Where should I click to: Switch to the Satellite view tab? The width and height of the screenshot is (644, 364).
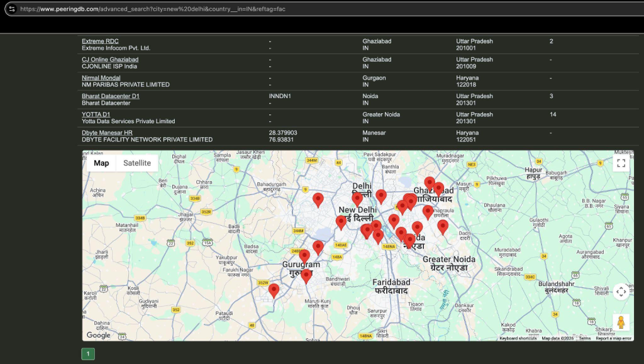[x=136, y=163]
